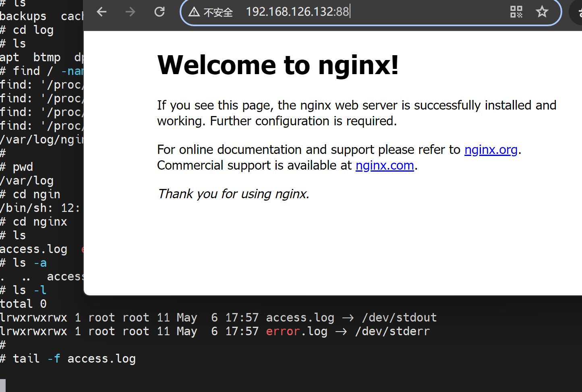Click the partially visible icon beside address bar
The image size is (582, 392).
click(578, 12)
